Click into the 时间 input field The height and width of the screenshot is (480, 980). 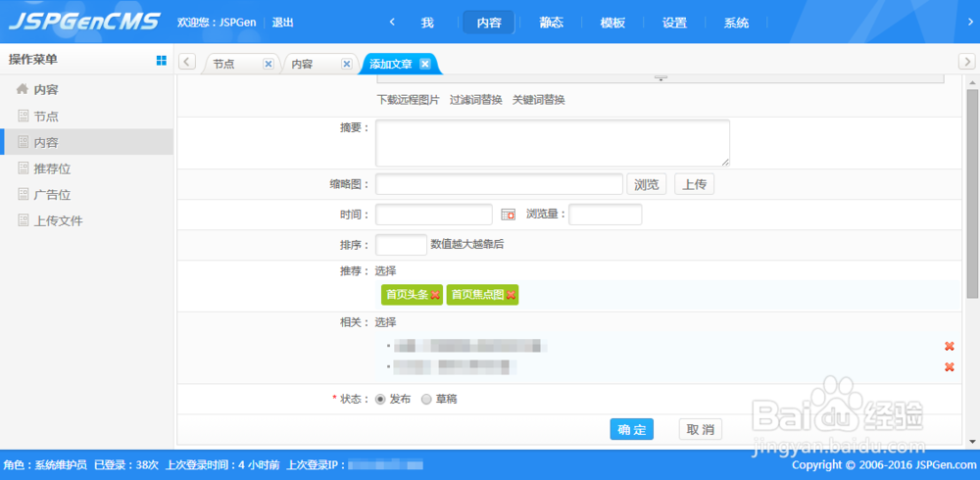(x=434, y=215)
